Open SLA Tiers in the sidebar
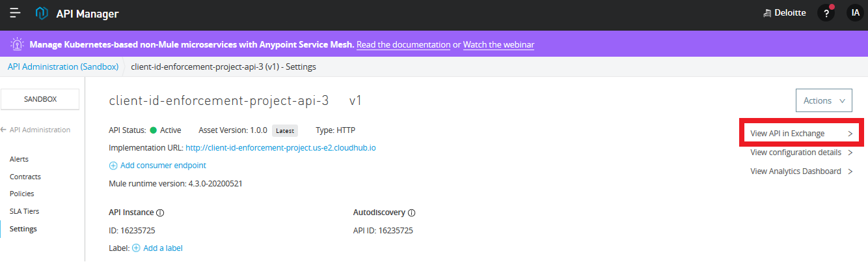The height and width of the screenshot is (264, 868). pyautogui.click(x=24, y=211)
